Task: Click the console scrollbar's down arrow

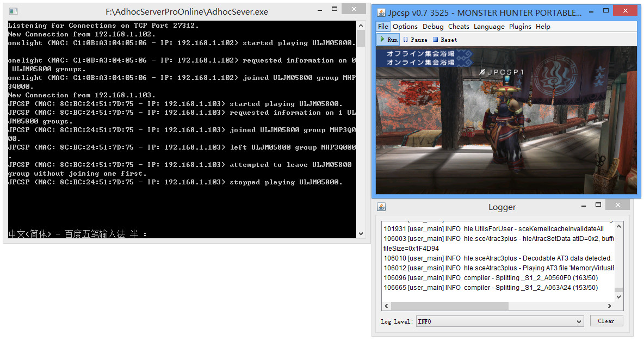Action: (x=360, y=233)
